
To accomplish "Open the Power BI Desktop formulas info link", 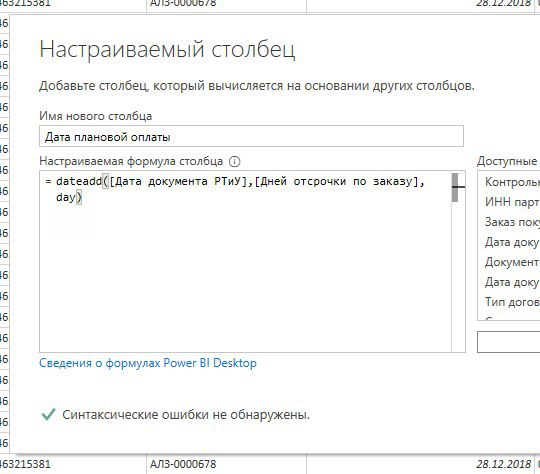I will pyautogui.click(x=148, y=363).
